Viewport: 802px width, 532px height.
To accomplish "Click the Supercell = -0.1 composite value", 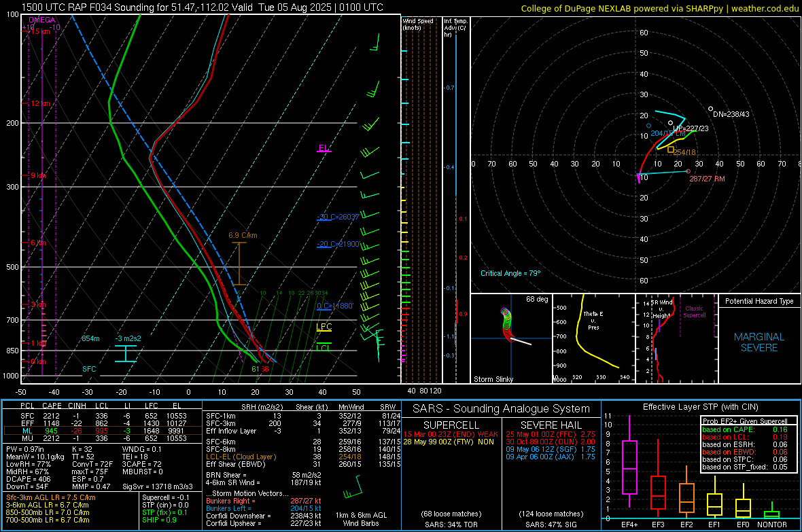I will (166, 497).
